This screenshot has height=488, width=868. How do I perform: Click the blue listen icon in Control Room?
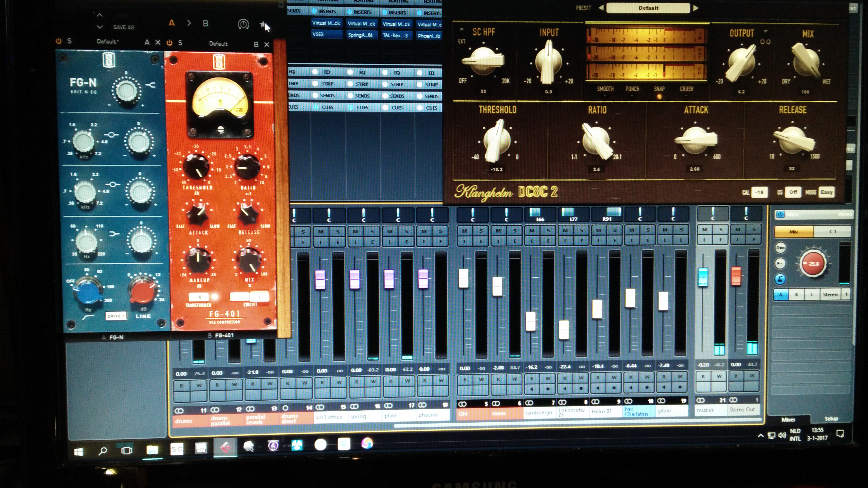[780, 279]
